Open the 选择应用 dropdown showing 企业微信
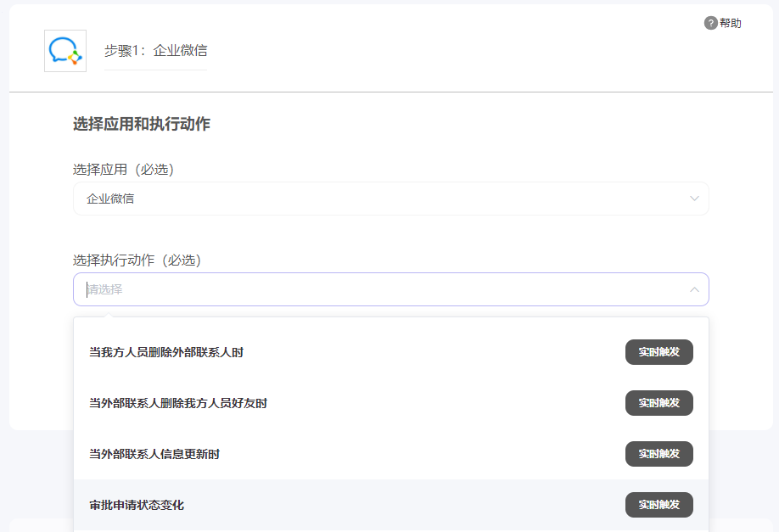 click(x=391, y=199)
